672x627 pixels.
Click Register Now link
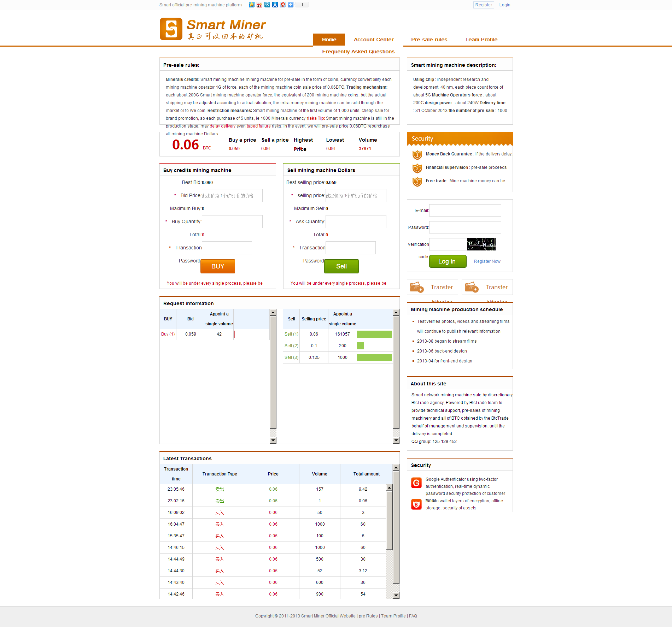pyautogui.click(x=487, y=261)
